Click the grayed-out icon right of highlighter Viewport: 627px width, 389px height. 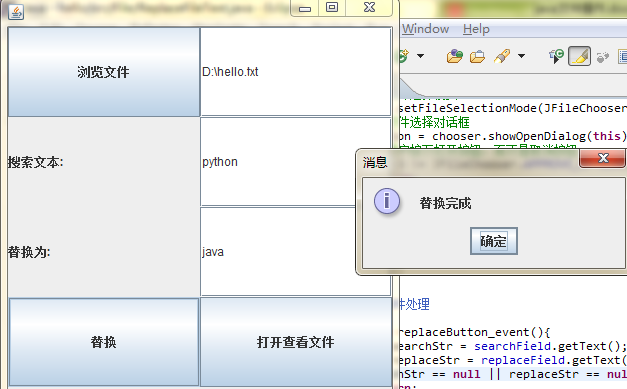[603, 57]
